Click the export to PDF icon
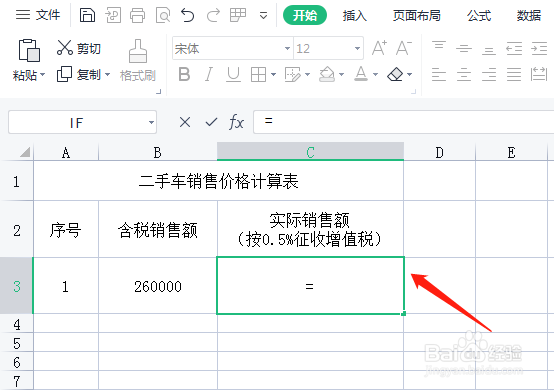The image size is (554, 390). click(x=113, y=16)
